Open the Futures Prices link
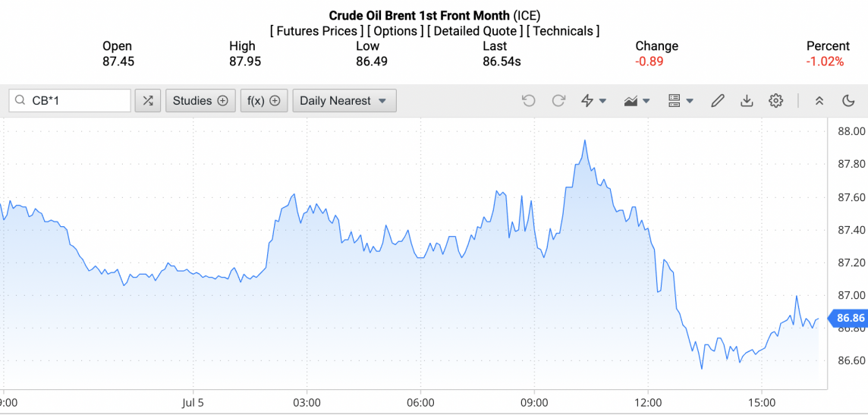Image resolution: width=868 pixels, height=415 pixels. point(316,31)
